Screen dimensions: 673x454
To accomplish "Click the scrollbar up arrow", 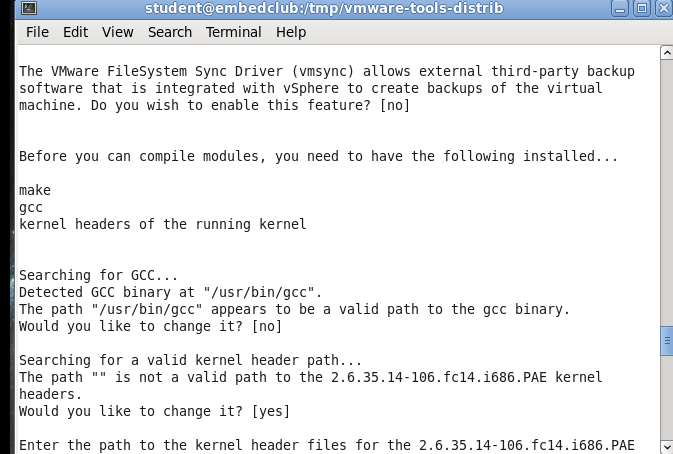I will tap(667, 53).
